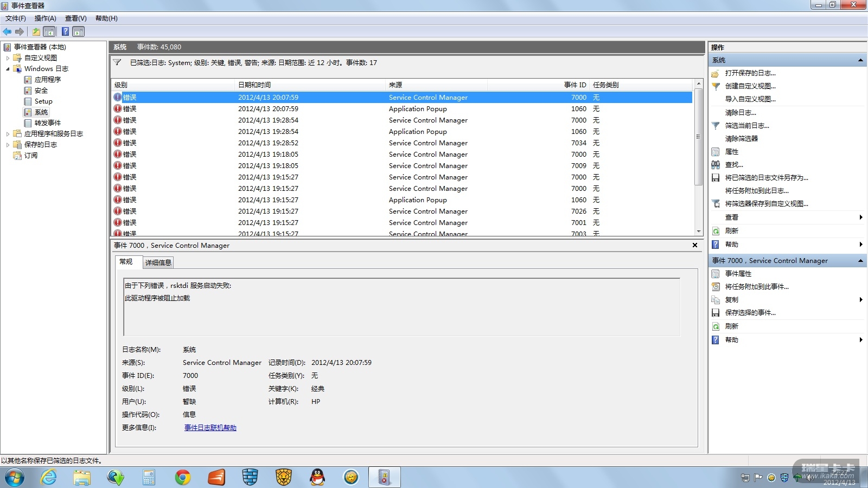Open the 复制 submenu arrow in actions
Viewport: 868px width, 488px height.
tap(861, 300)
